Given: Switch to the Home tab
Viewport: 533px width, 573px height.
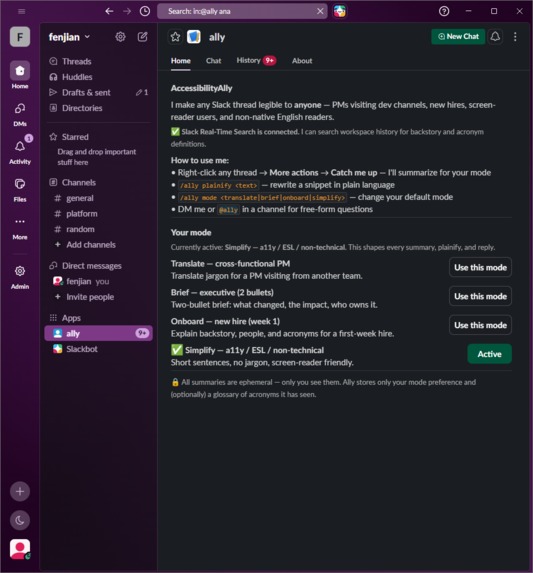Looking at the screenshot, I should coord(180,61).
